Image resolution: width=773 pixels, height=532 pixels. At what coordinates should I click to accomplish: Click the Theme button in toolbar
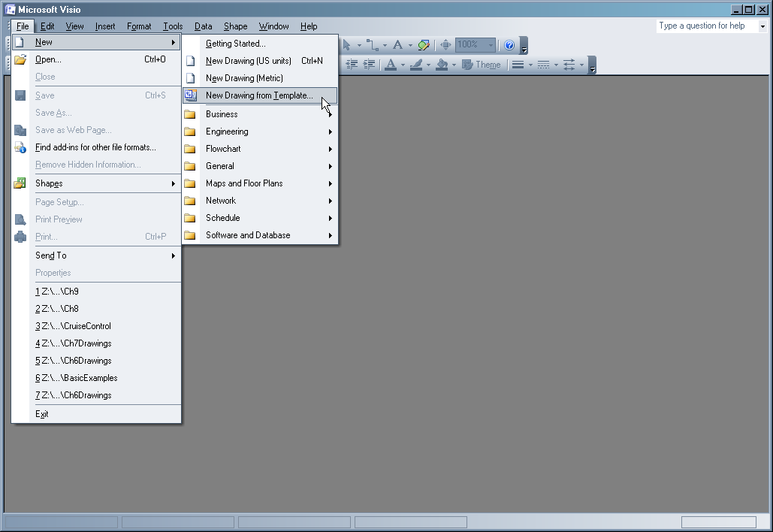tap(481, 65)
